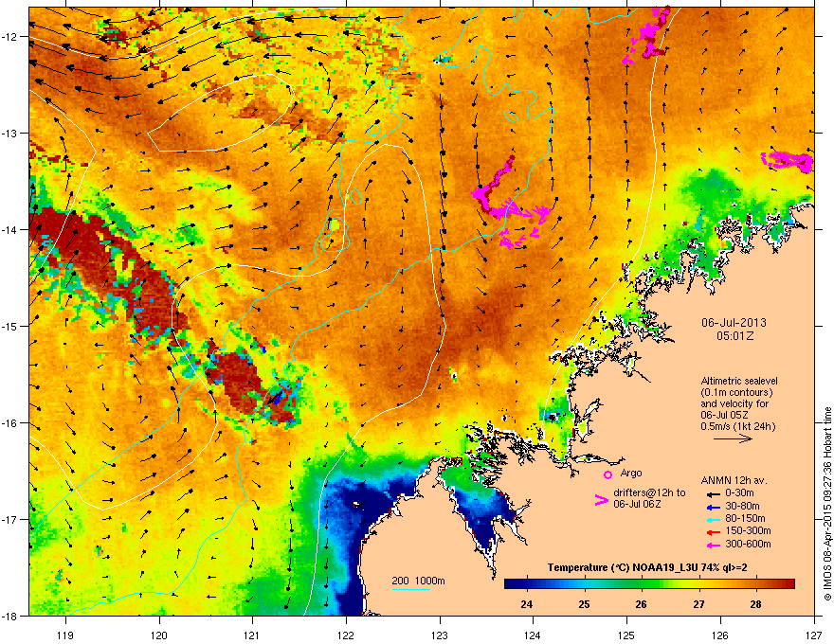Click the '06-Jul-2013' date label
The width and height of the screenshot is (834, 644).
[x=734, y=323]
